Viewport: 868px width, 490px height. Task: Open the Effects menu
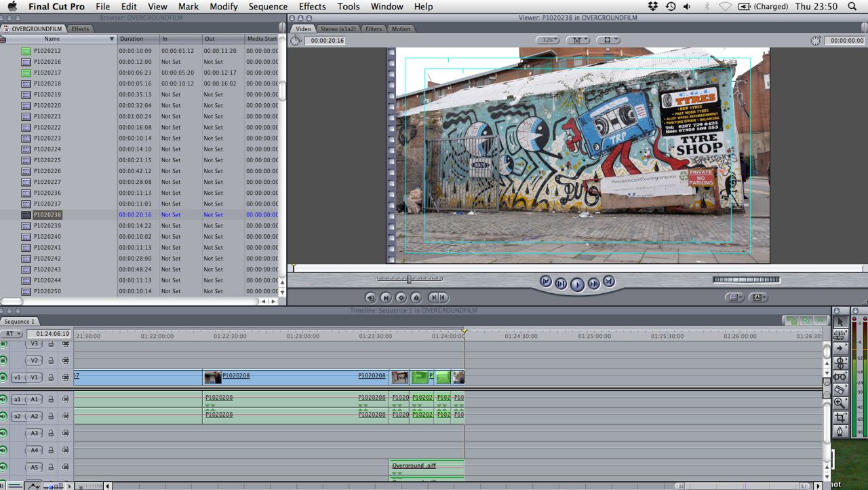313,6
